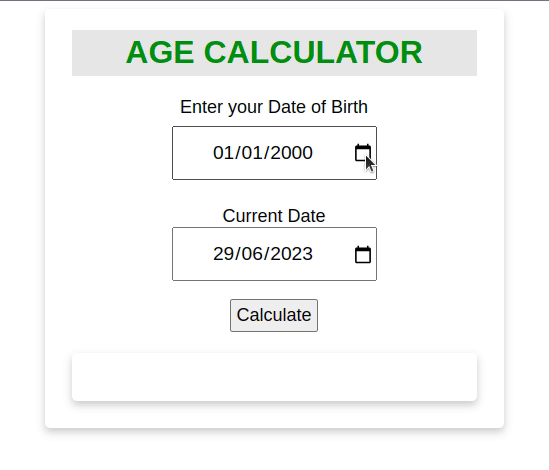Click the grey banner beside the AGE CALCULATOR title
The image size is (549, 470).
(99, 53)
